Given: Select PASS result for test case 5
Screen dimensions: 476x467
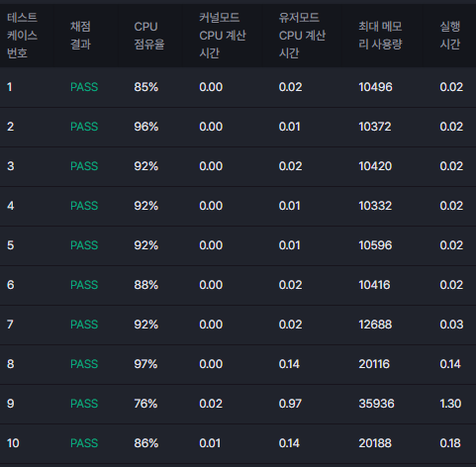Looking at the screenshot, I should point(84,245).
